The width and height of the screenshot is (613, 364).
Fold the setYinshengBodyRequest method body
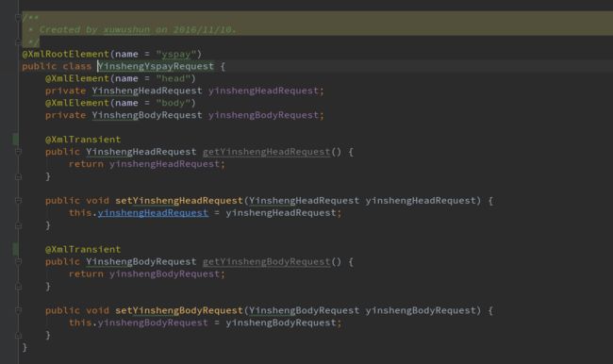(18, 310)
